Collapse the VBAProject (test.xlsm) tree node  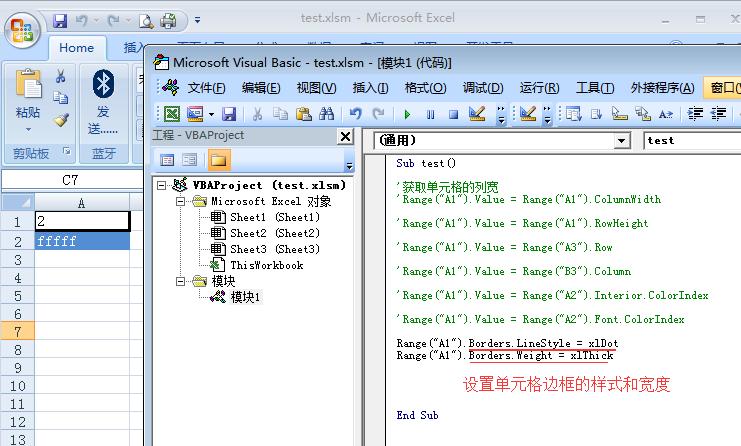coord(162,185)
